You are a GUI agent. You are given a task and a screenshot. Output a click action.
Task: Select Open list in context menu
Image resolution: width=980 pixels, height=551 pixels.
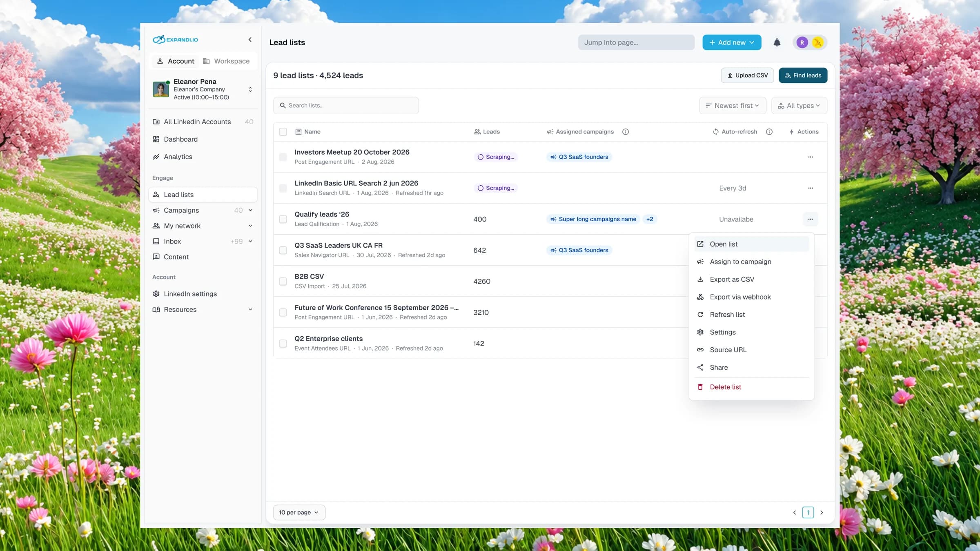point(751,244)
